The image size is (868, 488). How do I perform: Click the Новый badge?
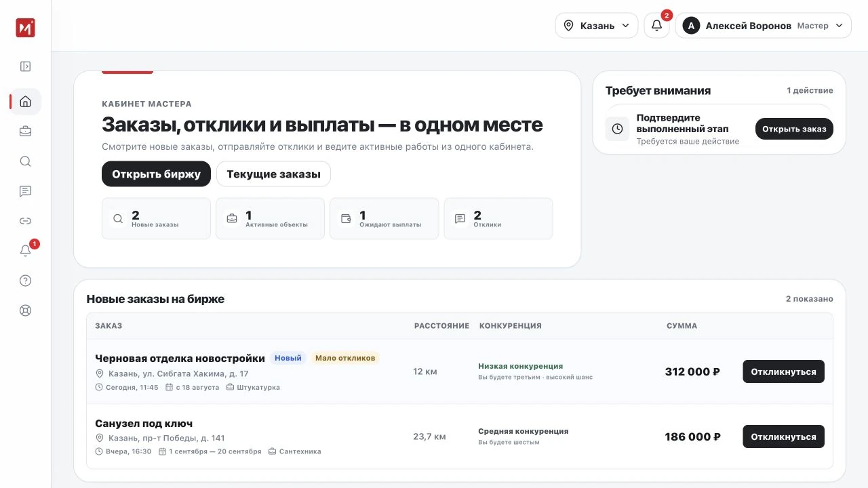[x=288, y=358]
